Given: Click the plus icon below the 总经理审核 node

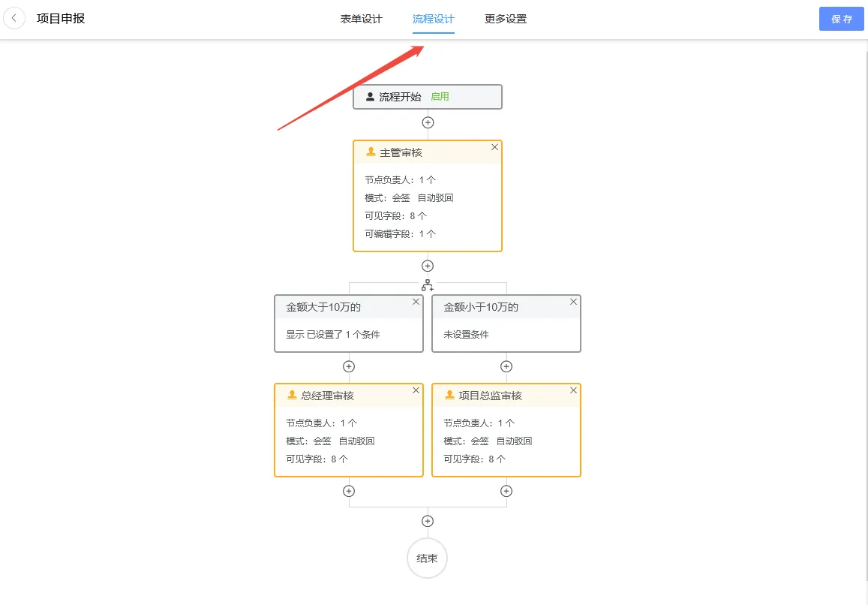Looking at the screenshot, I should click(349, 490).
